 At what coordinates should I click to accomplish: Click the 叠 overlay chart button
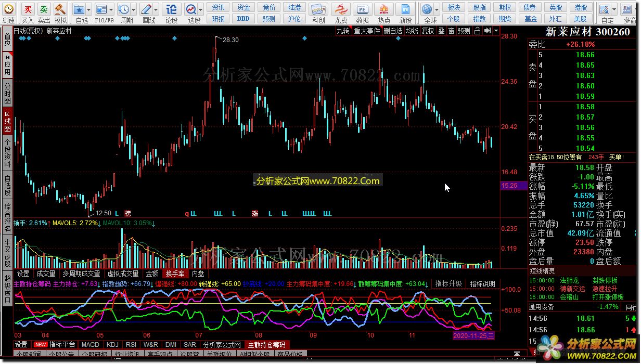point(441,31)
